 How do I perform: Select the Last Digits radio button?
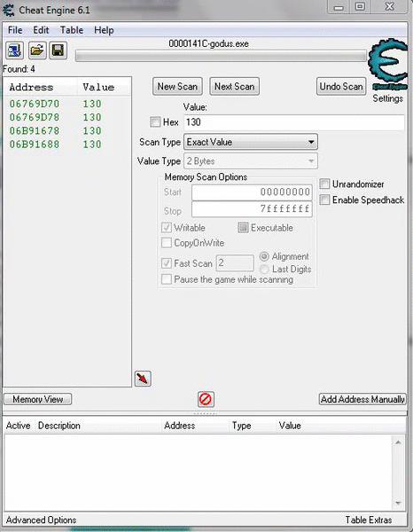point(264,269)
